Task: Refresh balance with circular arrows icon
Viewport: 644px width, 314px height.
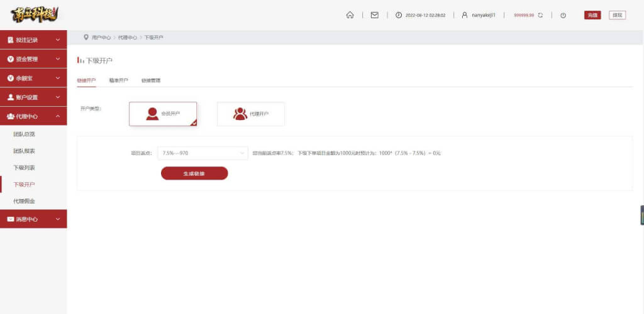Action: (x=540, y=15)
